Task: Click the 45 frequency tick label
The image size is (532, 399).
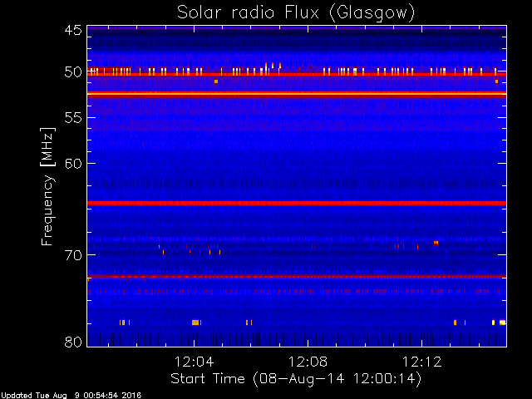Action: (73, 30)
